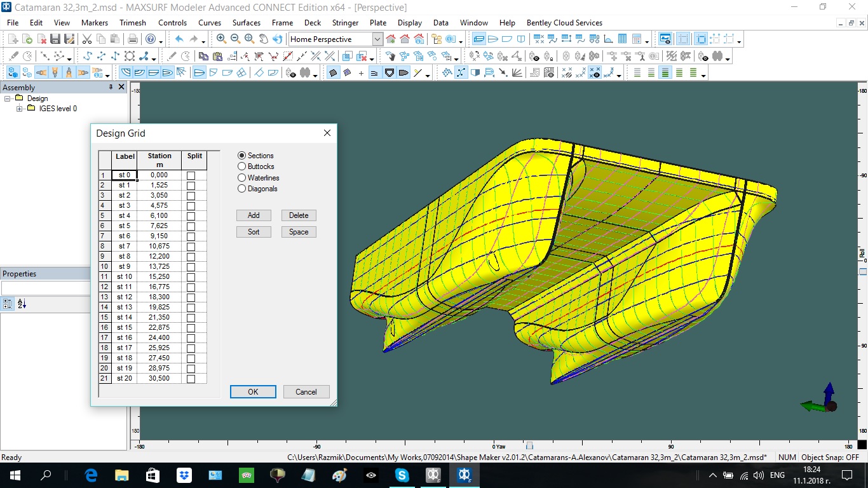This screenshot has width=868, height=488.
Task: Select the Pan hand tool
Action: coord(263,39)
